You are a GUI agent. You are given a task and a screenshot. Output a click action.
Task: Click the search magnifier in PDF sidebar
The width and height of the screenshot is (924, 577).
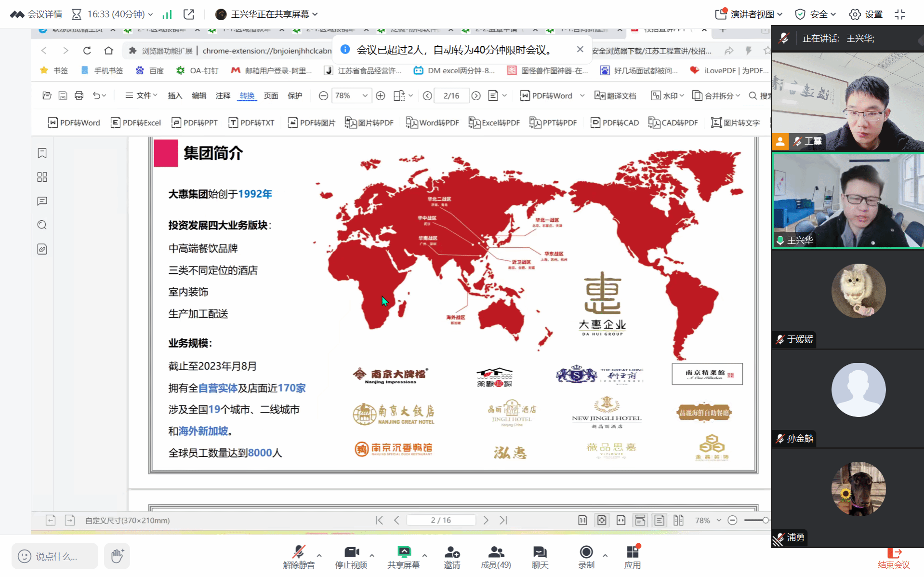coord(42,225)
